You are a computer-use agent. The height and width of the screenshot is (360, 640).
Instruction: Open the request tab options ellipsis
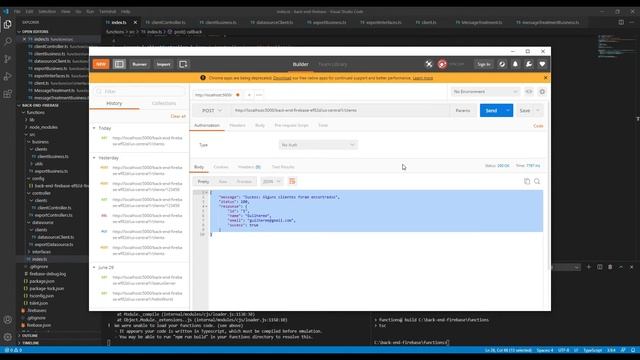pos(259,95)
